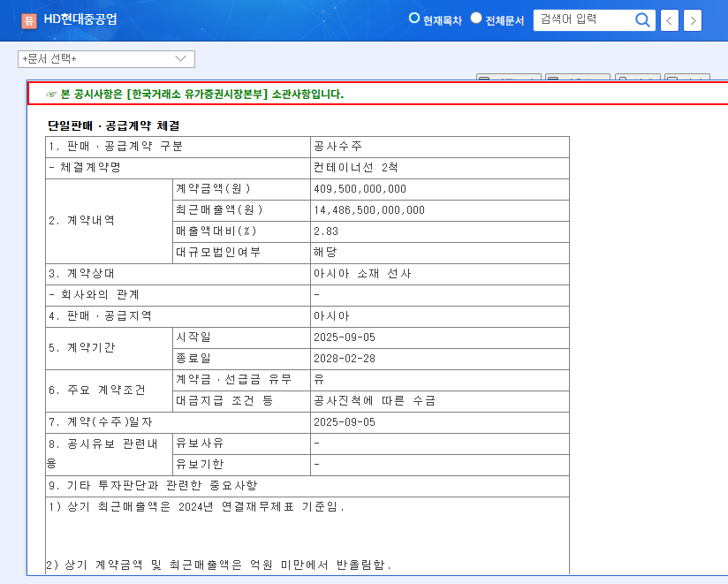Image resolution: width=728 pixels, height=584 pixels.
Task: Click the 6. 주요 계약조건 row header
Action: pyautogui.click(x=97, y=390)
